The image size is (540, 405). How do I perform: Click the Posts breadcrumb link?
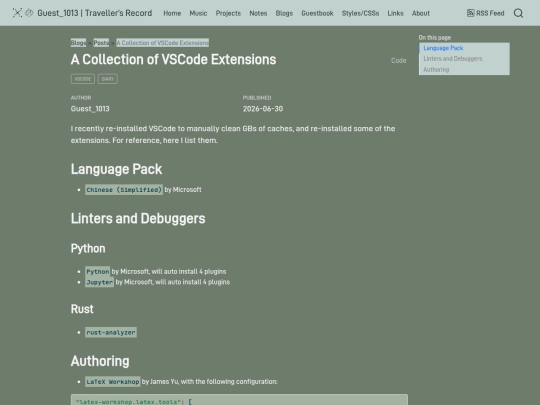(101, 43)
